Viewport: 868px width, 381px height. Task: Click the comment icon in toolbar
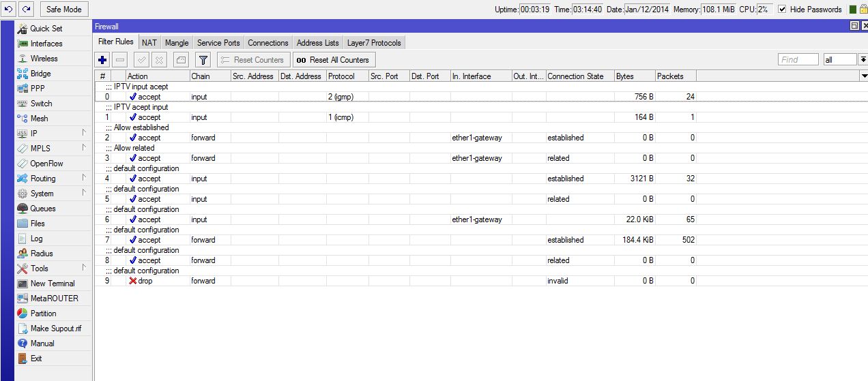(181, 60)
